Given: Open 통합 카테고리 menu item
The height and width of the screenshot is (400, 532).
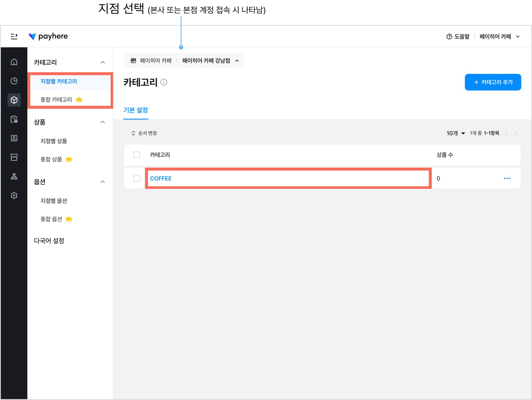Looking at the screenshot, I should 56,100.
